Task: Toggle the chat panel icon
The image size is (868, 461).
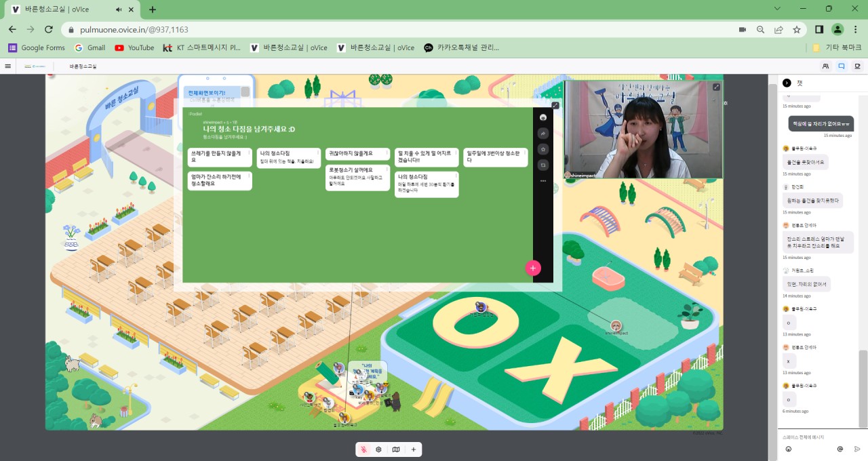Action: pos(842,66)
